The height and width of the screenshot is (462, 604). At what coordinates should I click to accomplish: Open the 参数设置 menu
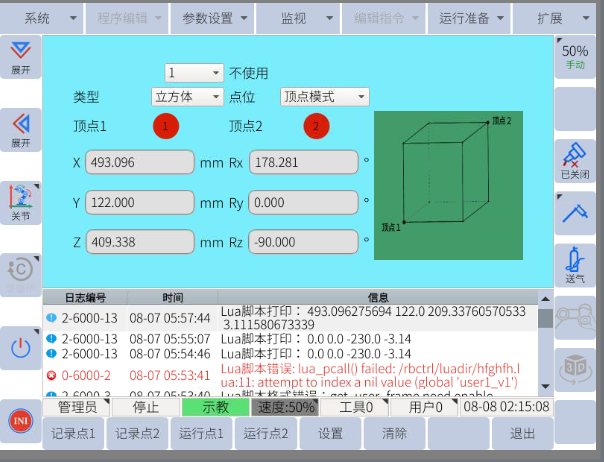213,18
